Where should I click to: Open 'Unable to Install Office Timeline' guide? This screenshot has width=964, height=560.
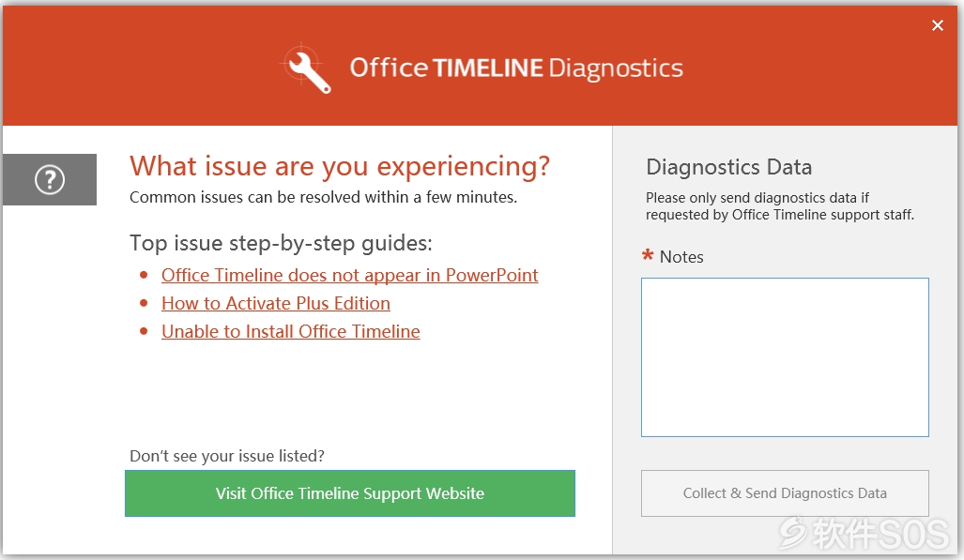point(291,332)
